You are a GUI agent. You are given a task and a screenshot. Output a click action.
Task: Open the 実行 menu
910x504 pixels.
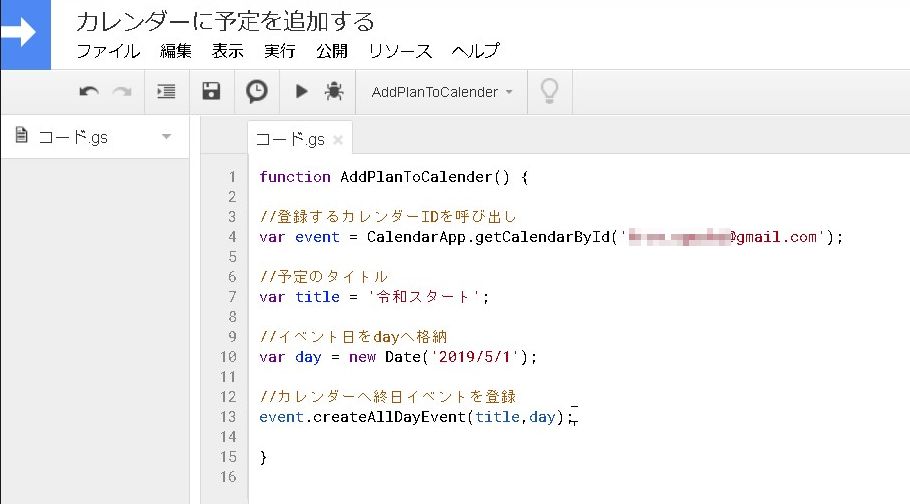(279, 51)
